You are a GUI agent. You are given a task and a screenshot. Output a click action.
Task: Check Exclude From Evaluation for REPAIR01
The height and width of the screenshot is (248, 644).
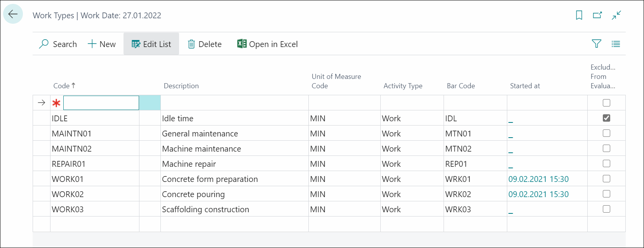click(x=606, y=163)
